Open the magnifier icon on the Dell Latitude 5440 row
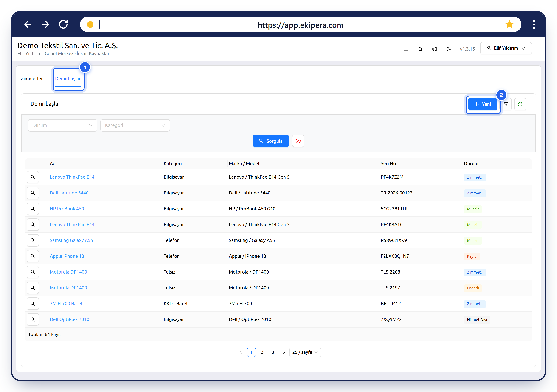 tap(33, 193)
